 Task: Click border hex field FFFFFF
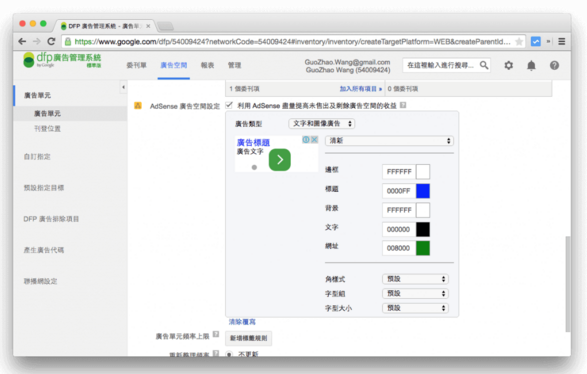(x=399, y=171)
